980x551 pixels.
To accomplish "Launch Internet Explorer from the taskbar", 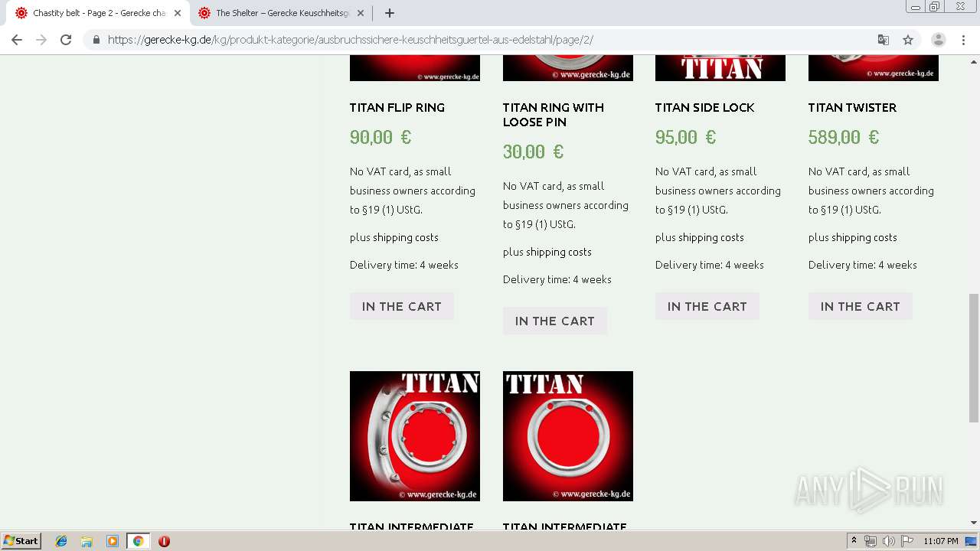I will pyautogui.click(x=61, y=541).
